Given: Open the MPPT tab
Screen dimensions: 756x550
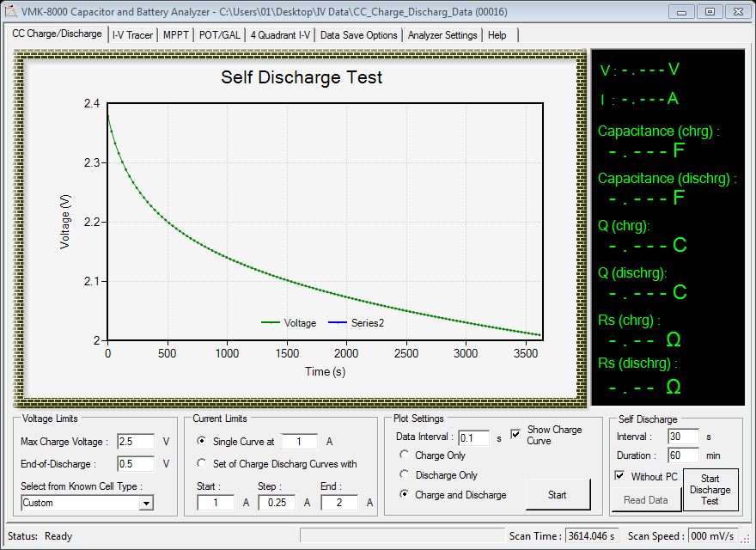Looking at the screenshot, I should 175,35.
